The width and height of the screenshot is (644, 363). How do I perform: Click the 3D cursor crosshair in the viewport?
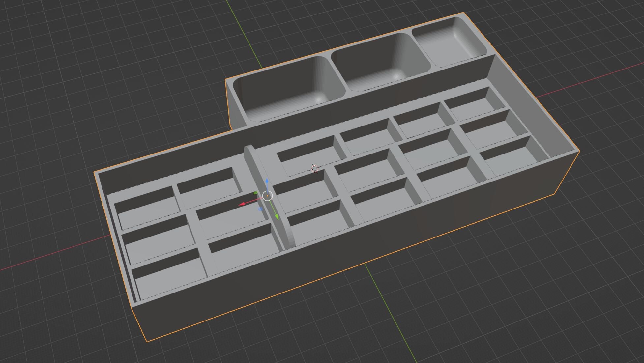pyautogui.click(x=315, y=169)
